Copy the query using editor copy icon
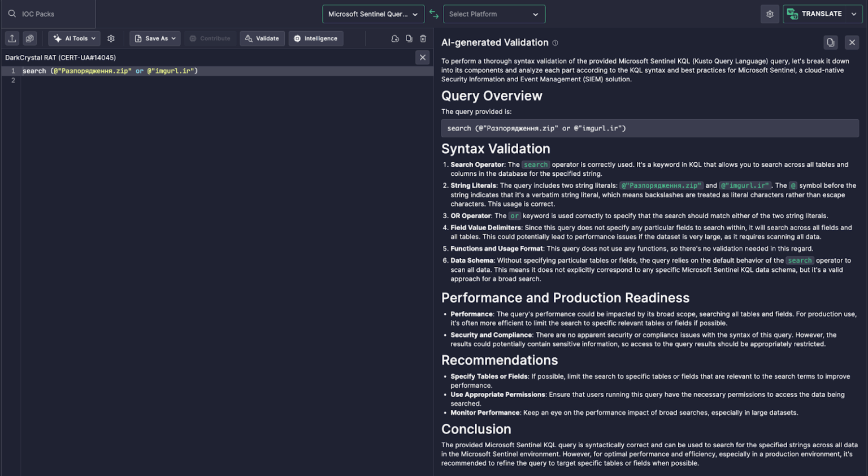The width and height of the screenshot is (868, 476). [x=409, y=38]
